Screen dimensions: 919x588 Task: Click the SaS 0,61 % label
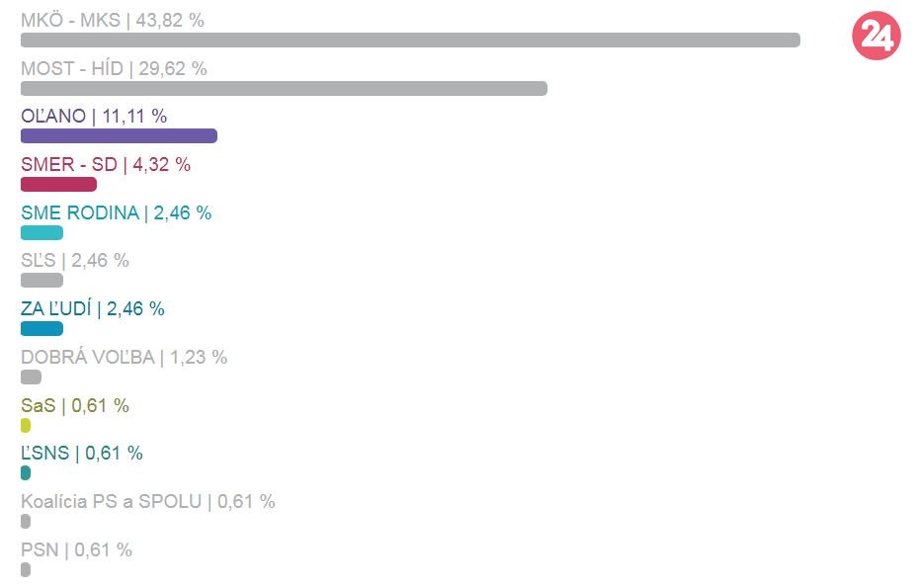click(74, 406)
